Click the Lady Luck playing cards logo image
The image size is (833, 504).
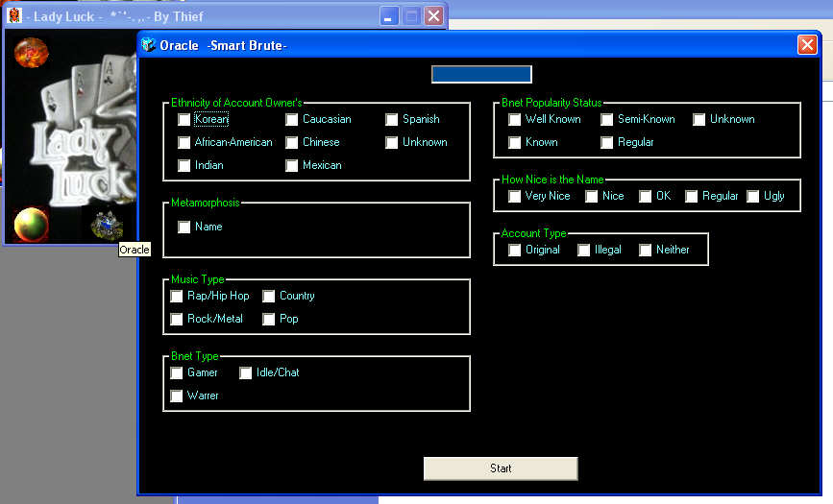[82, 134]
